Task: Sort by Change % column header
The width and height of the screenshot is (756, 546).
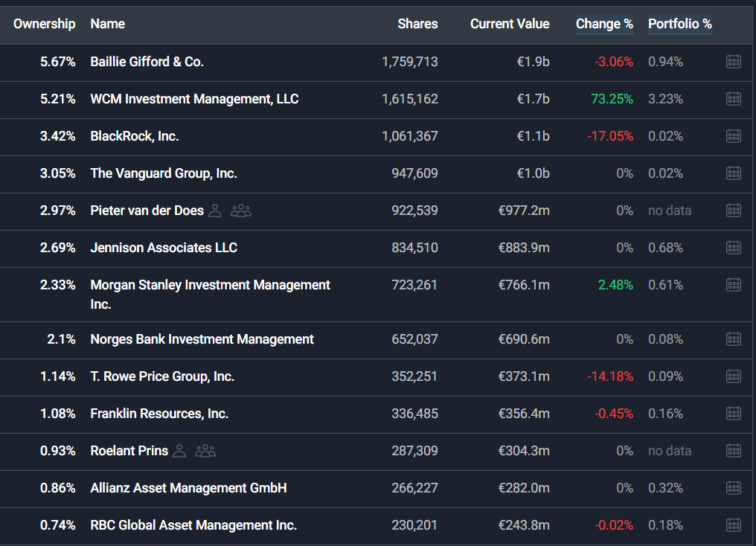Action: click(x=604, y=24)
